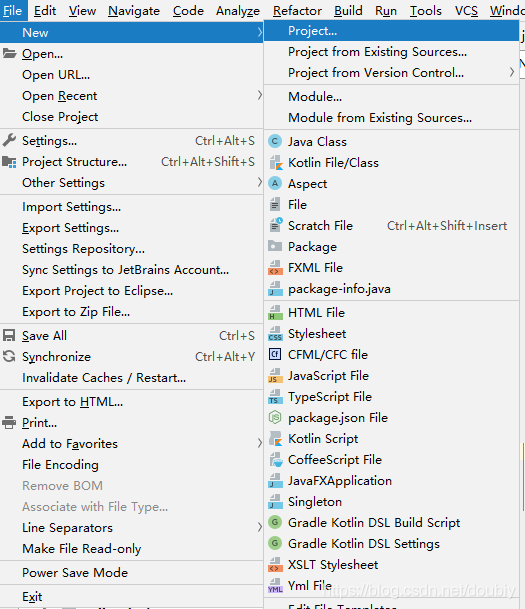Open the Navigate menu
Screen dimensions: 525x609
pos(134,11)
